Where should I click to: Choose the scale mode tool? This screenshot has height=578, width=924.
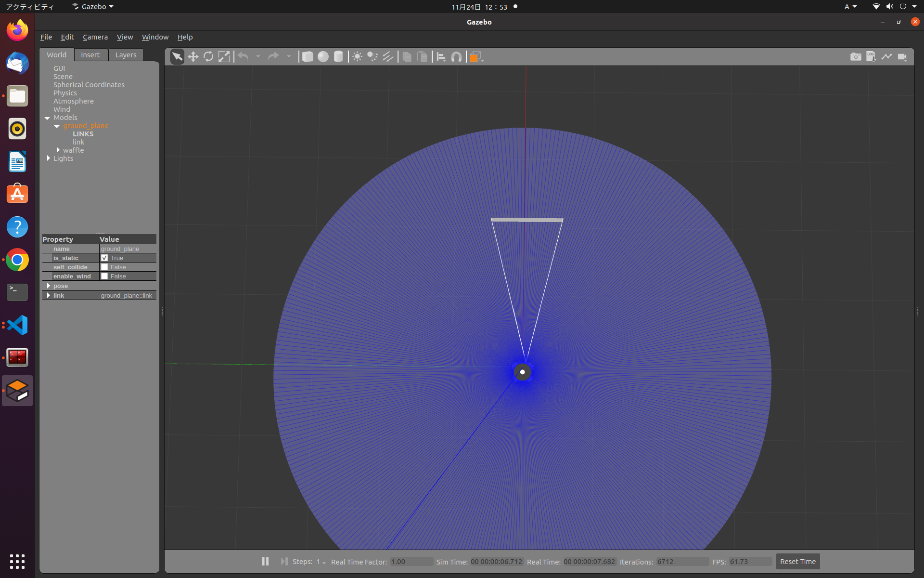coord(224,57)
